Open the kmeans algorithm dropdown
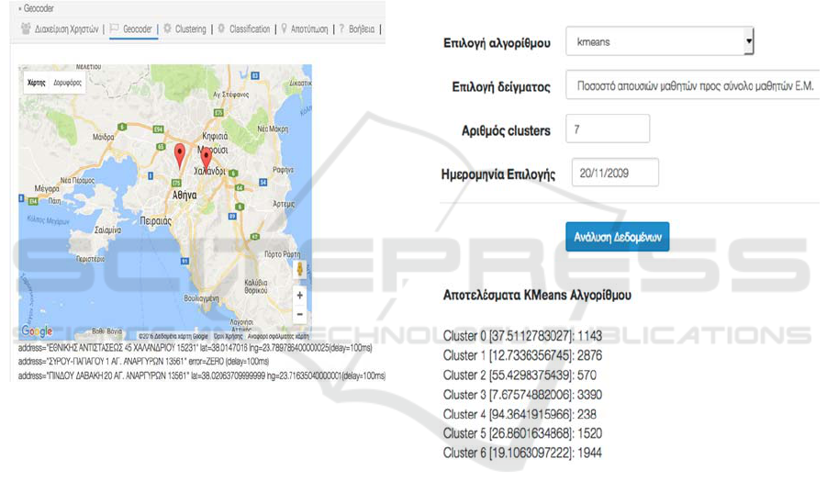 tap(659, 41)
